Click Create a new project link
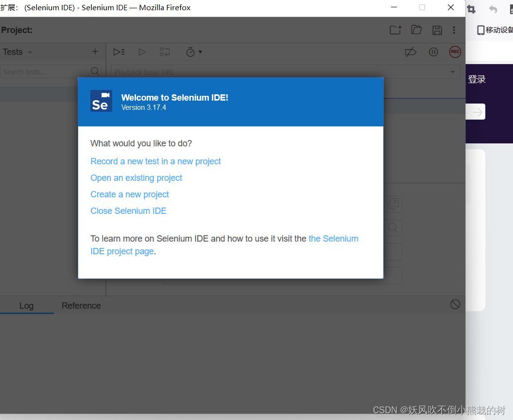Viewport: 513px width, 420px height. tap(130, 194)
